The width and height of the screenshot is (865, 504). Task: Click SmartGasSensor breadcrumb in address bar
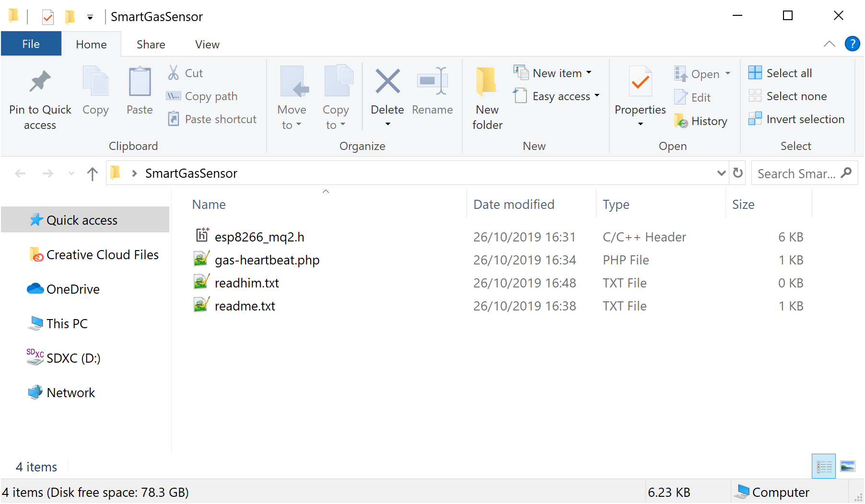[191, 173]
